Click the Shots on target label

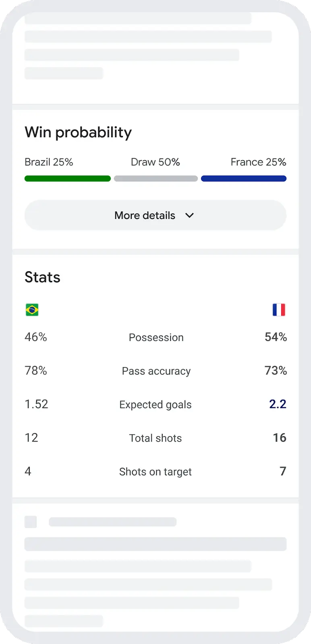(x=155, y=472)
